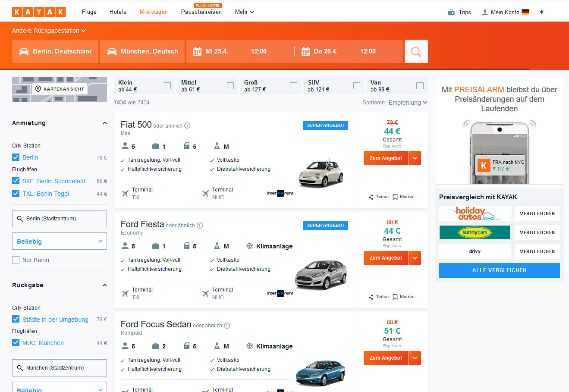Click Zum Angebot for Ford Focus Sedan
The image size is (569, 392).
click(x=386, y=358)
